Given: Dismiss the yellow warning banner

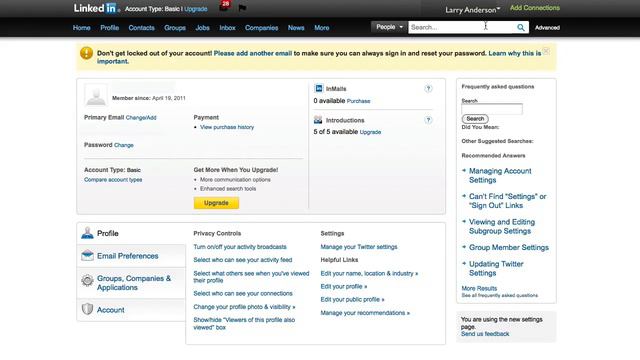Looking at the screenshot, I should tap(546, 51).
